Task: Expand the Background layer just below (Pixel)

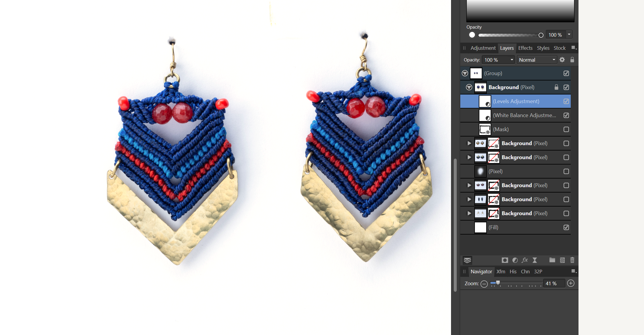Action: coord(469,185)
